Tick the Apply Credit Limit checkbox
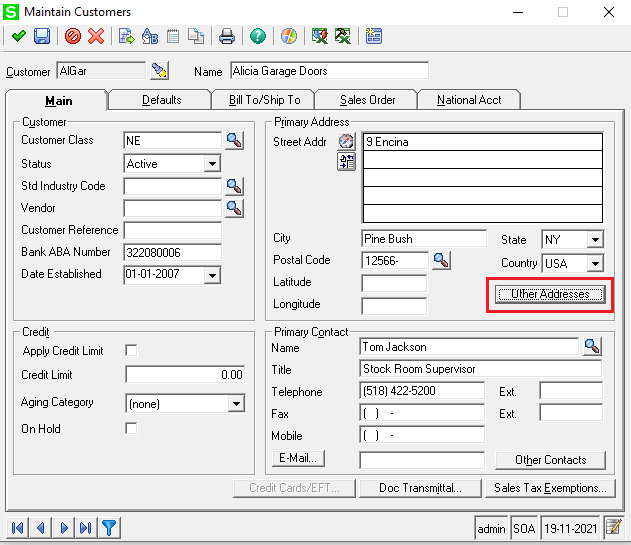The width and height of the screenshot is (631, 545). coord(131,350)
